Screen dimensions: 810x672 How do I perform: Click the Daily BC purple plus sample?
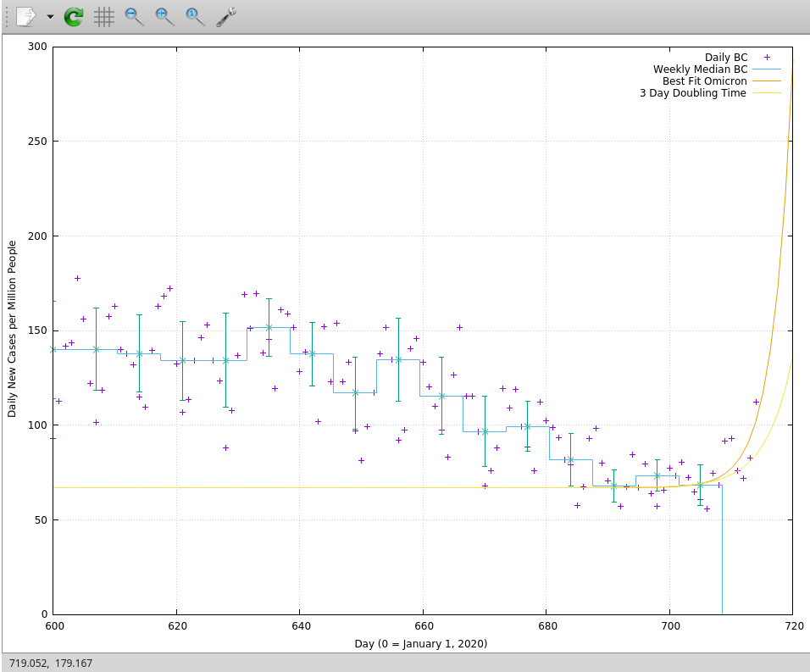(x=767, y=58)
